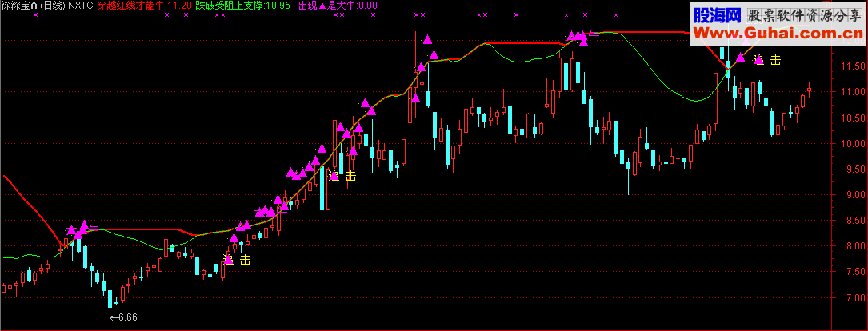Click the first magenta x marker at top left
Screen dimensions: 868x331
pos(36,15)
